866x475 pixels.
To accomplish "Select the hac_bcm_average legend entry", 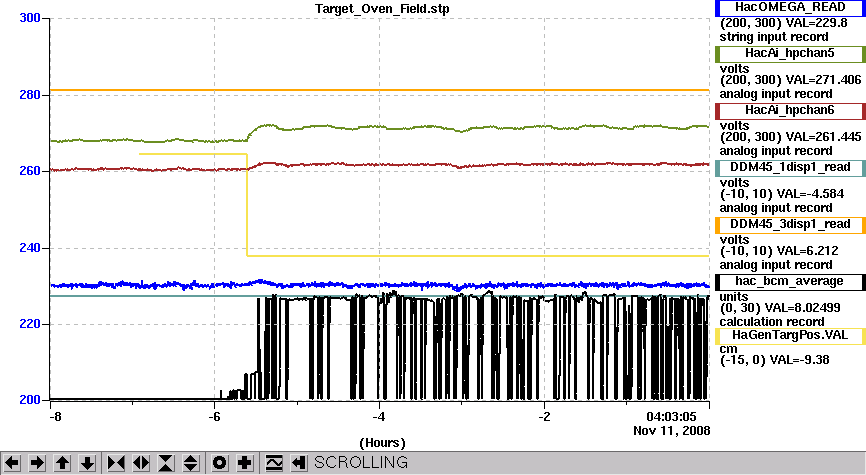I will (790, 282).
